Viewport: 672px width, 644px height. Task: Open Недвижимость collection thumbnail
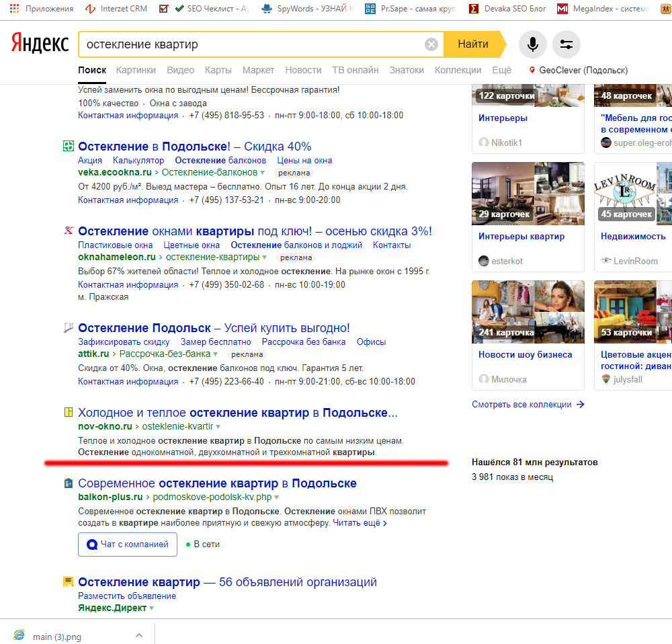633,194
